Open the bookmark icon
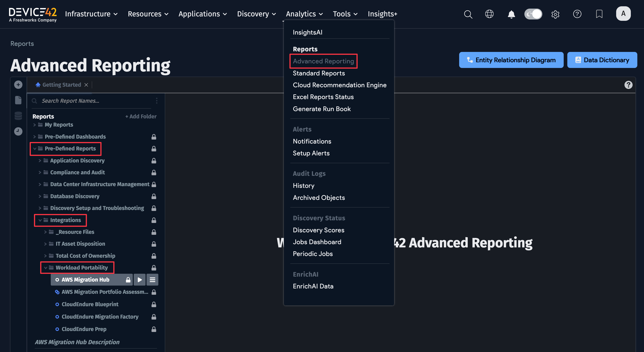This screenshot has height=352, width=644. pyautogui.click(x=599, y=14)
